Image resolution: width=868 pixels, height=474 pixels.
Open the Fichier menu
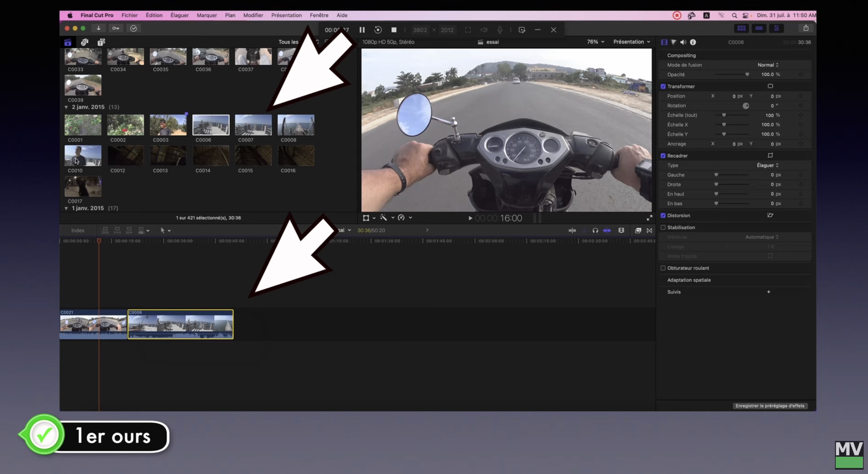click(129, 15)
